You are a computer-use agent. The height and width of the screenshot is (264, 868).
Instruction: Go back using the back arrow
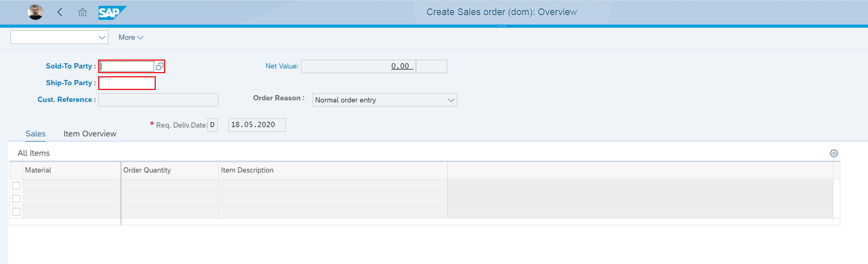tap(60, 12)
